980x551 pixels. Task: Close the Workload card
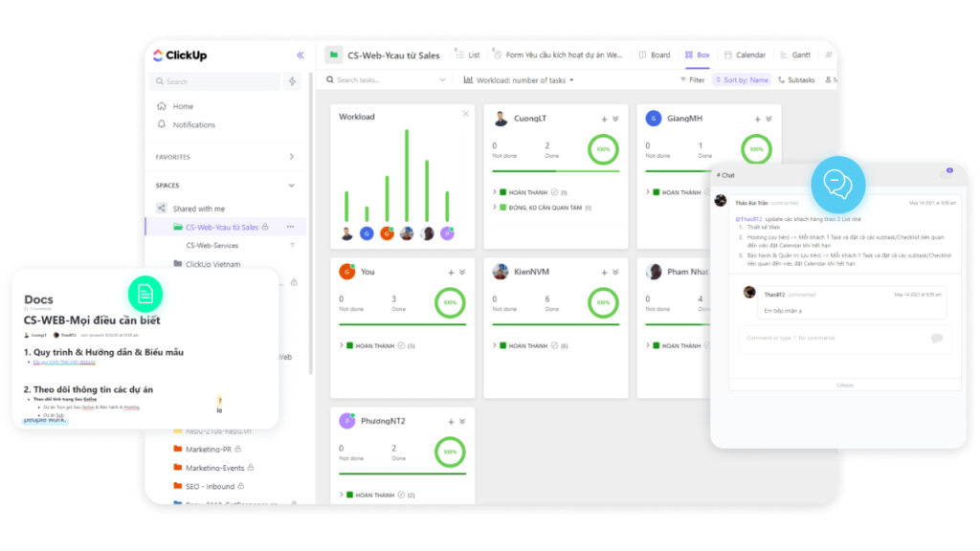click(466, 114)
